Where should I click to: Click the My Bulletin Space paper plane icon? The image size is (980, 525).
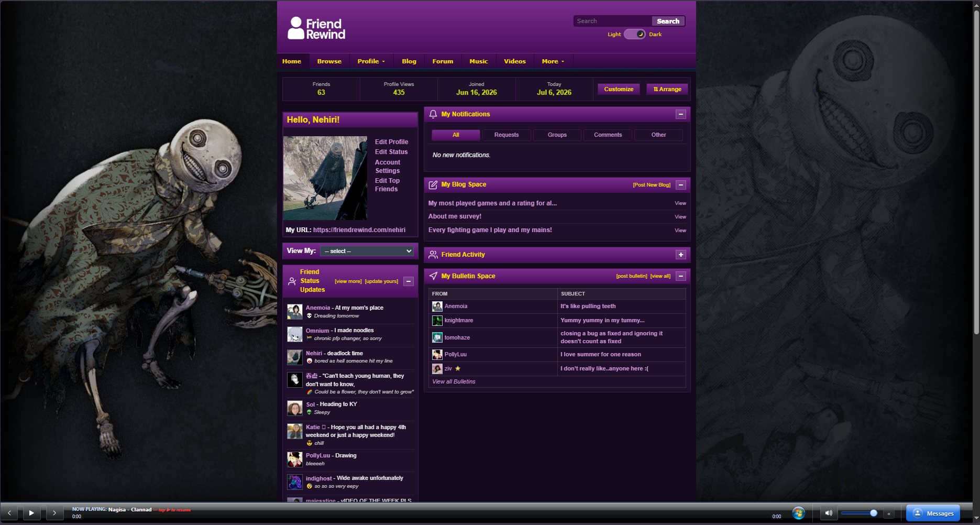point(433,276)
